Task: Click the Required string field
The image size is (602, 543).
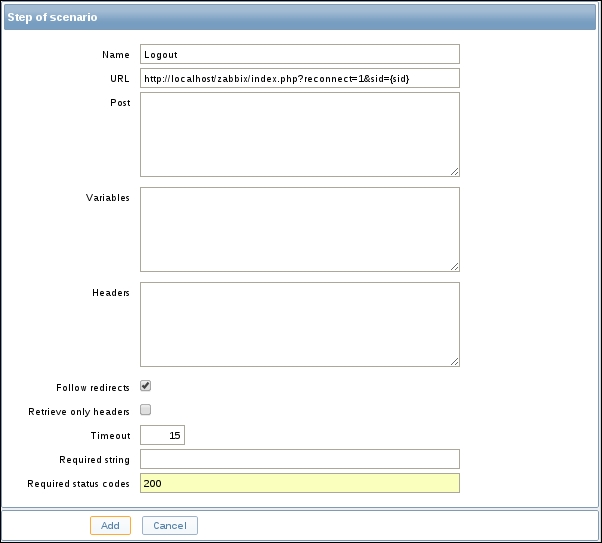Action: (x=299, y=459)
